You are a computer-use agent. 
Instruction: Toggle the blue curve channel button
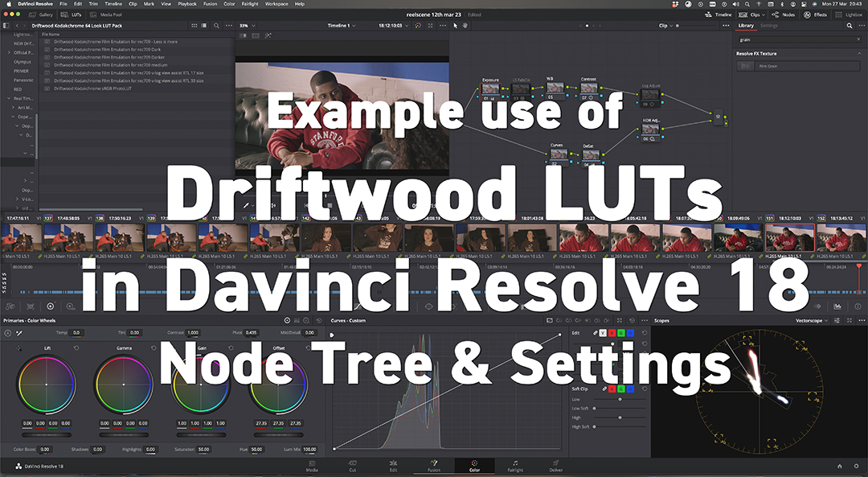[x=630, y=333]
